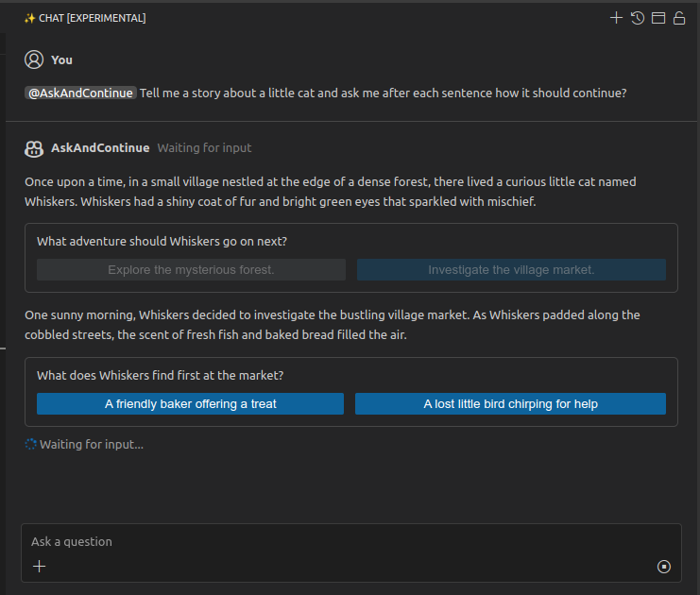Click the sparkle icon beside CHAT title
This screenshot has width=700, height=595.
click(29, 18)
